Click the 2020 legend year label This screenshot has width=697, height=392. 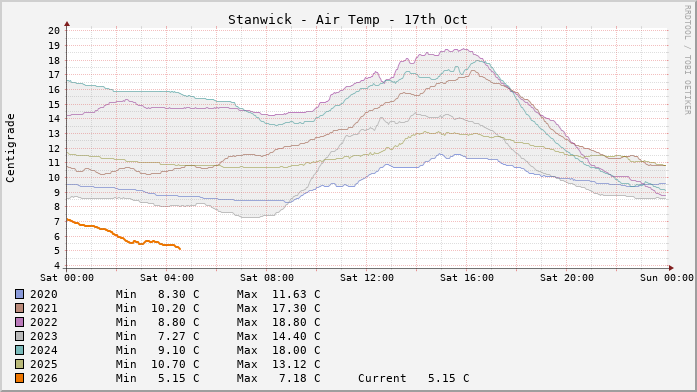click(44, 294)
